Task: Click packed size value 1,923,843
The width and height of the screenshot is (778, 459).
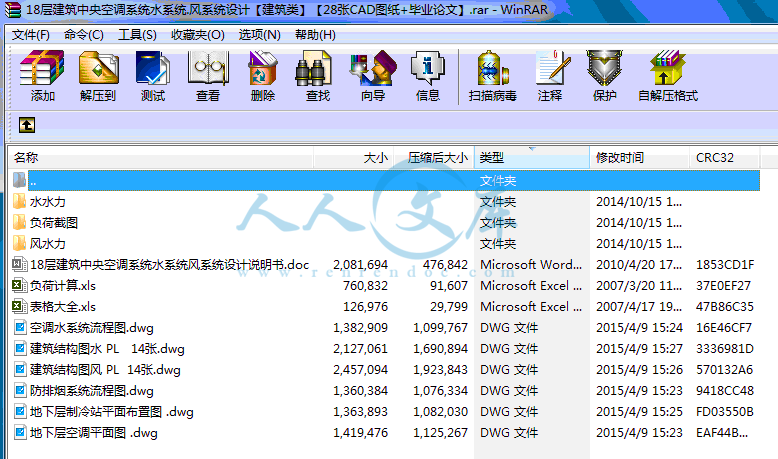Action: point(441,370)
